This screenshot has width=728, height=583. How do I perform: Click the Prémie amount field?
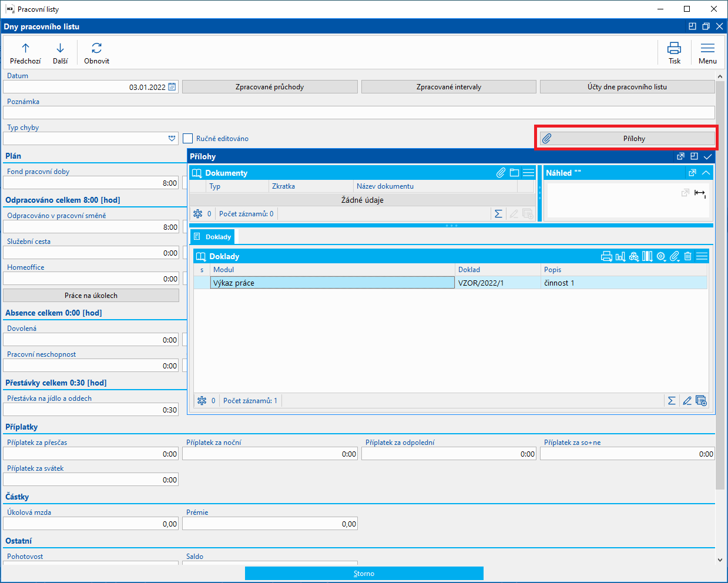(x=270, y=524)
